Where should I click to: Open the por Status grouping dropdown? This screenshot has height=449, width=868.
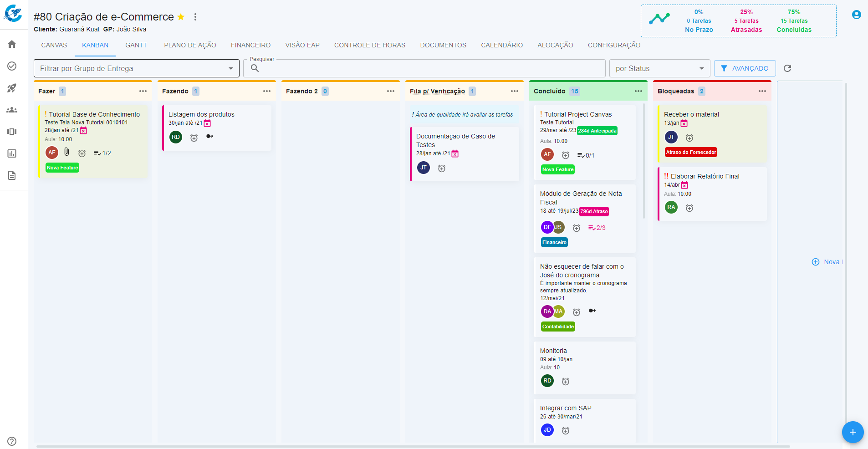659,68
